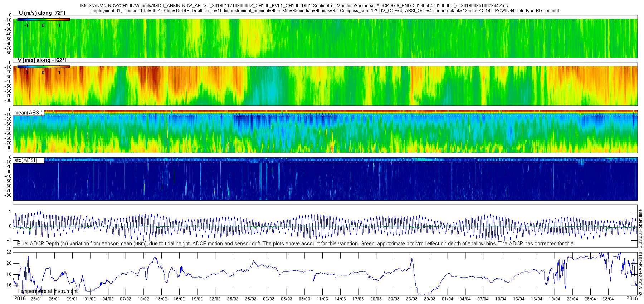Click the '-60' depth tick of the std(ABSI) panel
This screenshot has height=304, width=644.
click(x=8, y=186)
